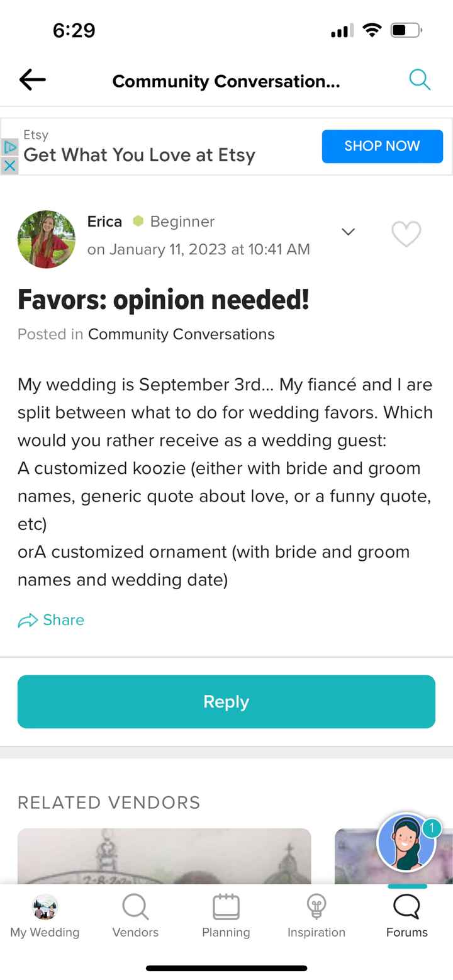Image resolution: width=453 pixels, height=980 pixels.
Task: Switch to the My Wedding tab
Action: 45,916
